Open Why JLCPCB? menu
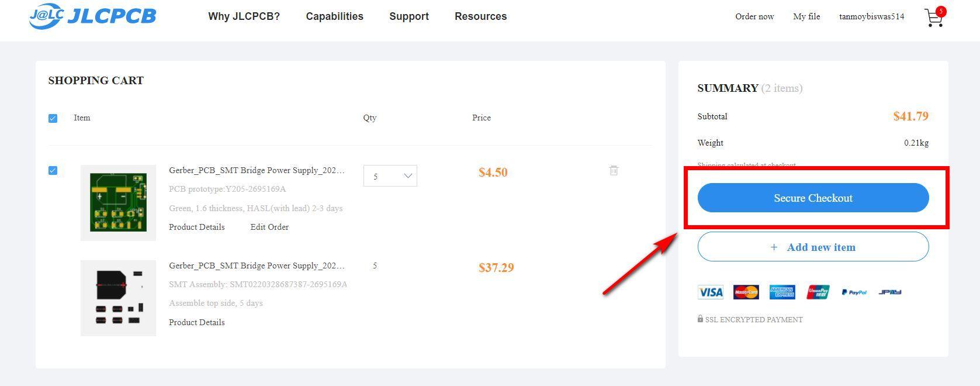 (x=244, y=16)
